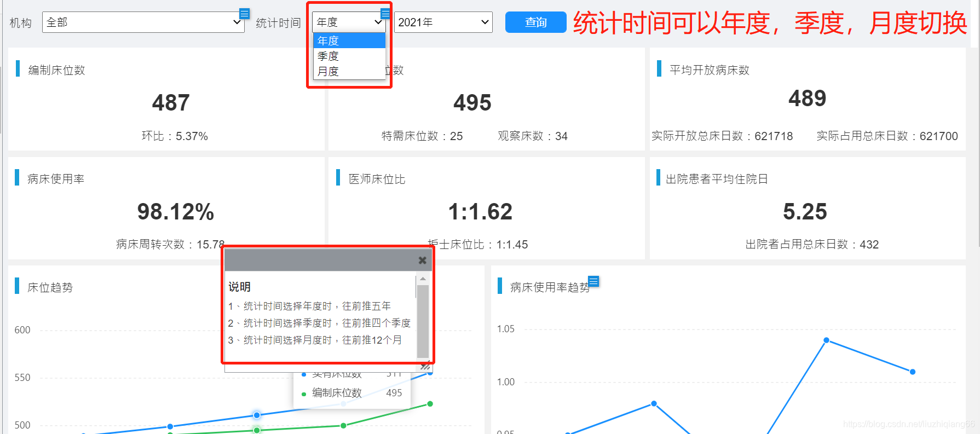Click the 说明 heading in the popup
The width and height of the screenshot is (980, 434).
(239, 287)
